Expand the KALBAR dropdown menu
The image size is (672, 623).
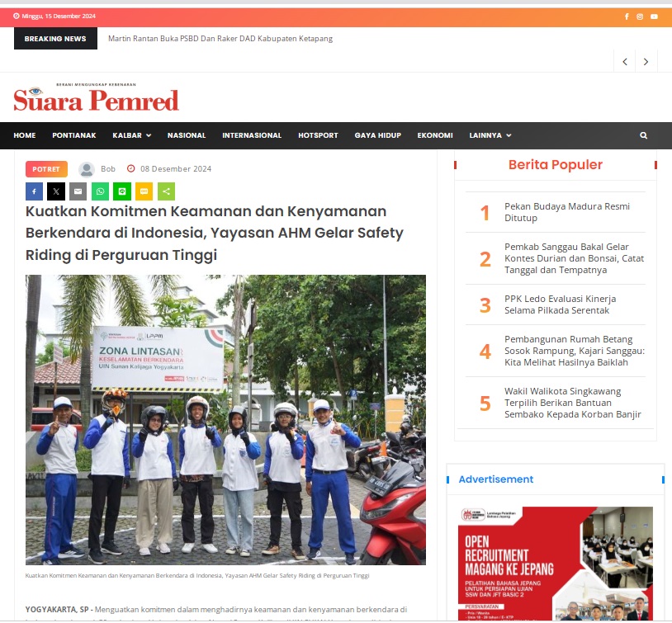[131, 135]
